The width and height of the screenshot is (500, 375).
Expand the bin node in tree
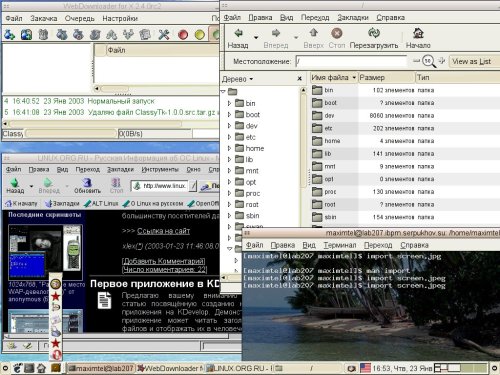click(229, 103)
